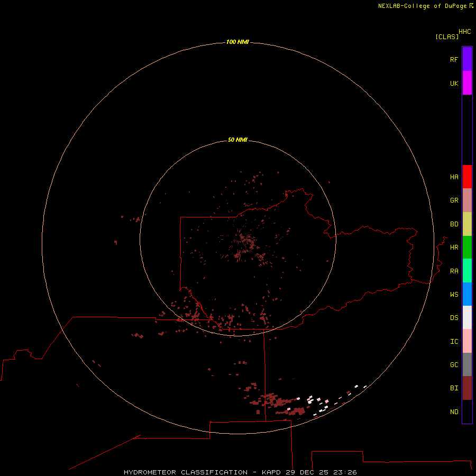This screenshot has width=476, height=476.
Task: Click the UK legend label
Action: 454,84
